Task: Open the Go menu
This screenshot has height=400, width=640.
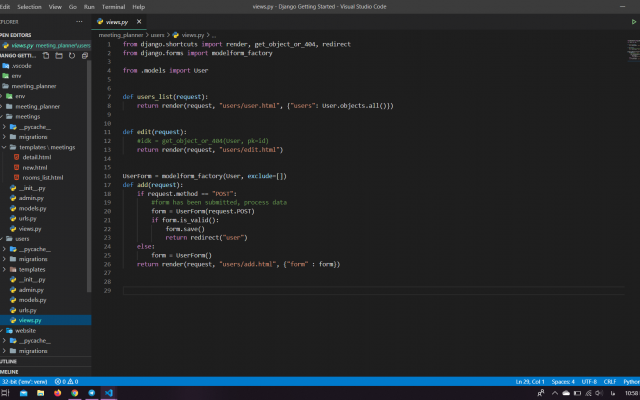Action: tap(73, 7)
